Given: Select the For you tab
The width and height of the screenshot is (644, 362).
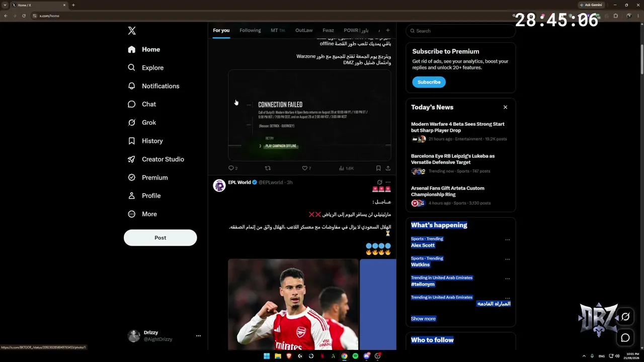Looking at the screenshot, I should pyautogui.click(x=221, y=31).
